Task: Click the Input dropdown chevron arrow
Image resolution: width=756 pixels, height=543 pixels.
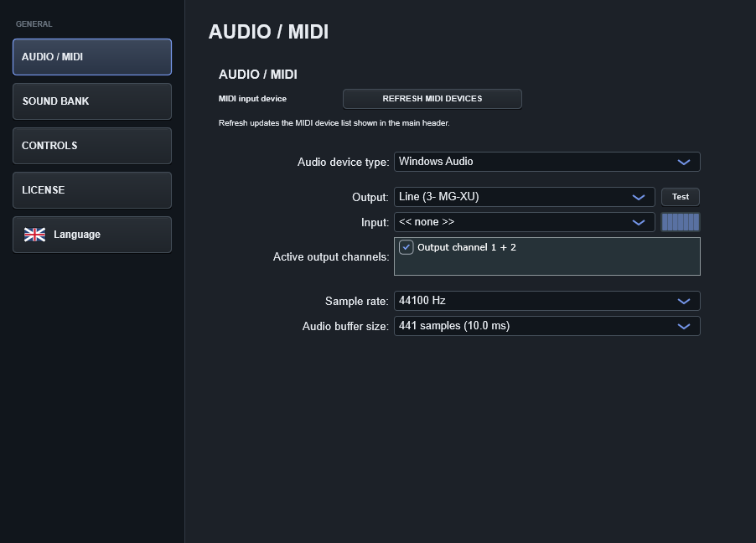Action: coord(639,222)
